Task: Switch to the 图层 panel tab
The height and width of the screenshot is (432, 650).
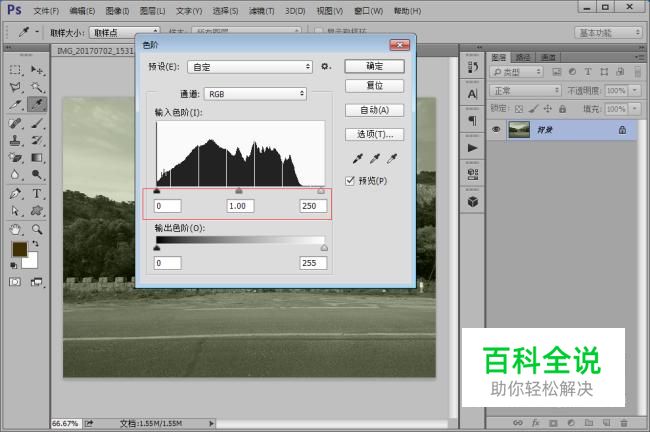Action: (x=499, y=57)
